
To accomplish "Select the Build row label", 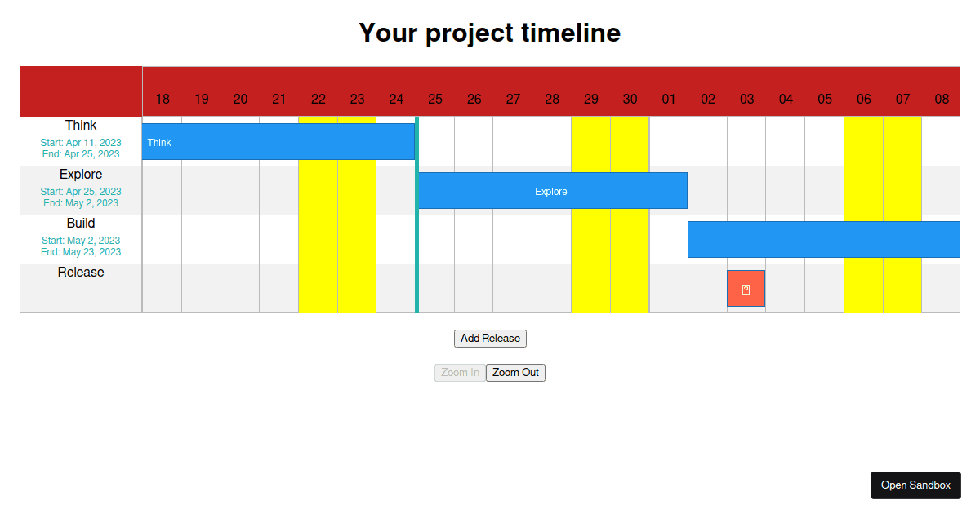I will pyautogui.click(x=80, y=223).
